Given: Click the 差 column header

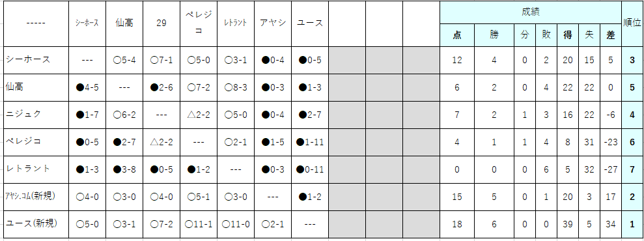Looking at the screenshot, I should coord(611,35).
